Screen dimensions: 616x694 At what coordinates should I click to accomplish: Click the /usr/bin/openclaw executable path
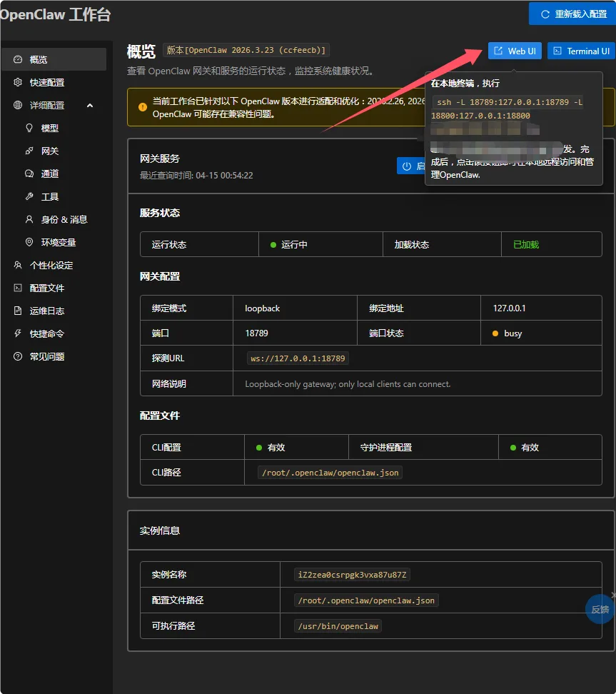click(338, 626)
